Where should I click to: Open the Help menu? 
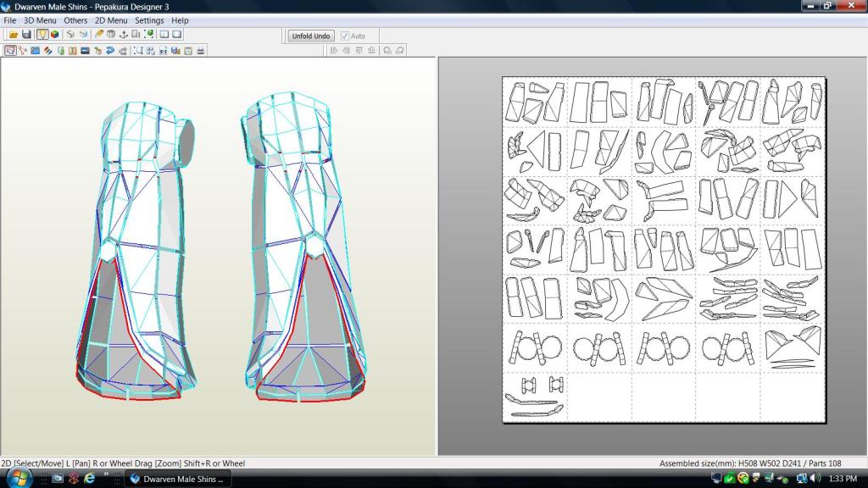(180, 20)
